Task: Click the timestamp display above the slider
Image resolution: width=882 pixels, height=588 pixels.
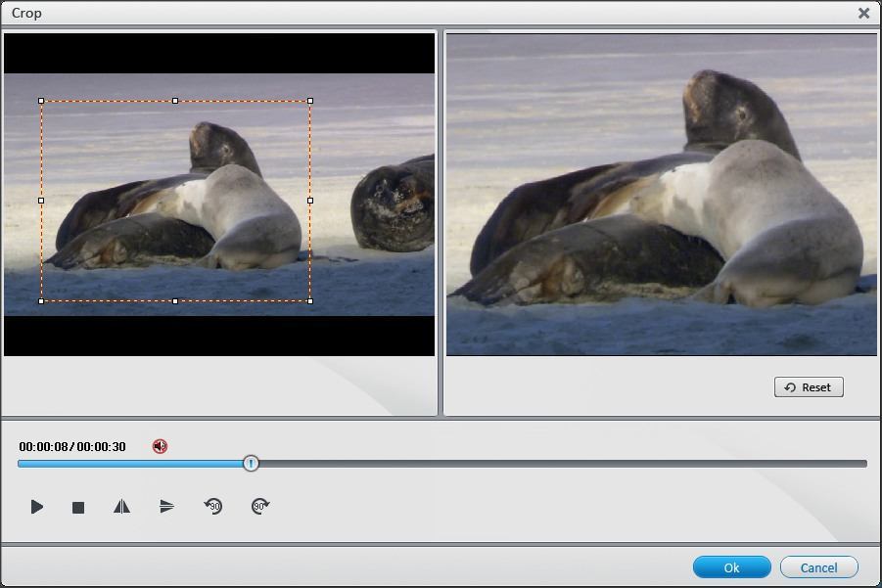Action: pyautogui.click(x=73, y=445)
